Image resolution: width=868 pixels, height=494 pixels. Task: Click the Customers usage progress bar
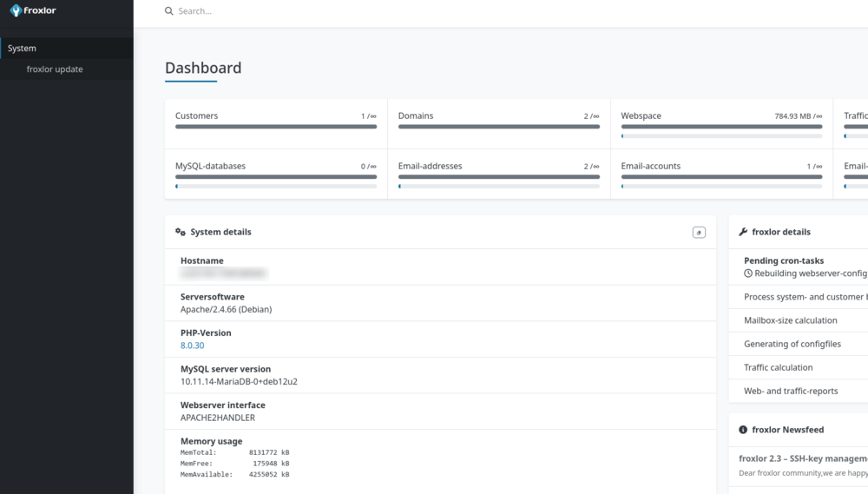click(x=276, y=127)
